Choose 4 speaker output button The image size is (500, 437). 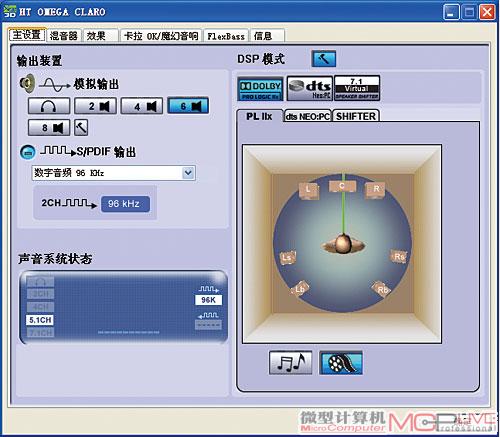(x=142, y=106)
